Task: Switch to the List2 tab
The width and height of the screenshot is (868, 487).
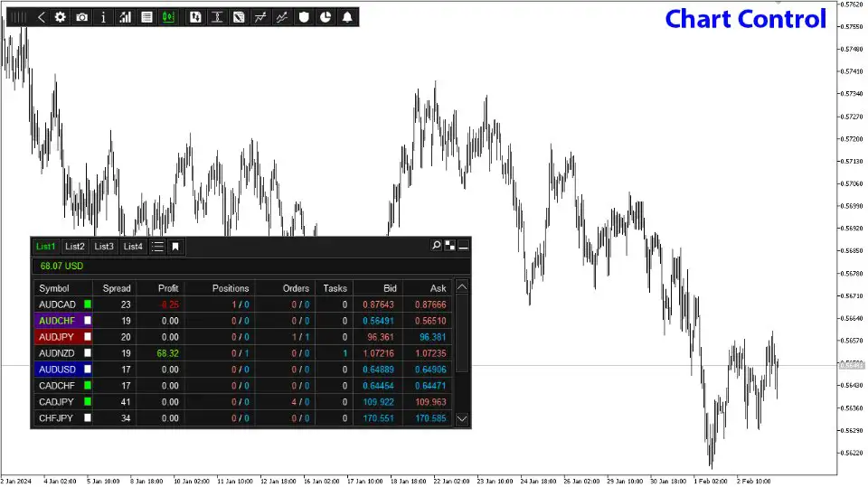Action: [x=75, y=247]
